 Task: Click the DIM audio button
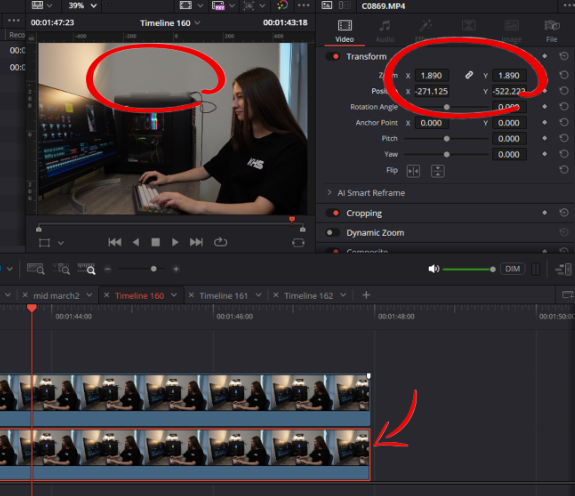click(x=513, y=269)
